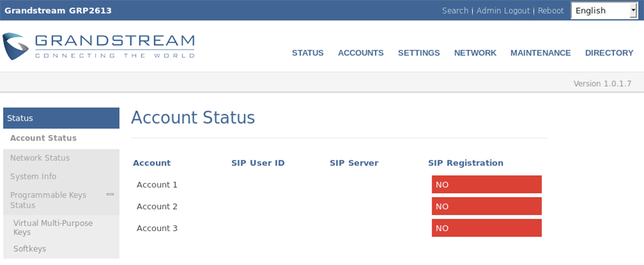The width and height of the screenshot is (644, 265).
Task: Click Account 2's red NO registration status
Action: point(487,206)
